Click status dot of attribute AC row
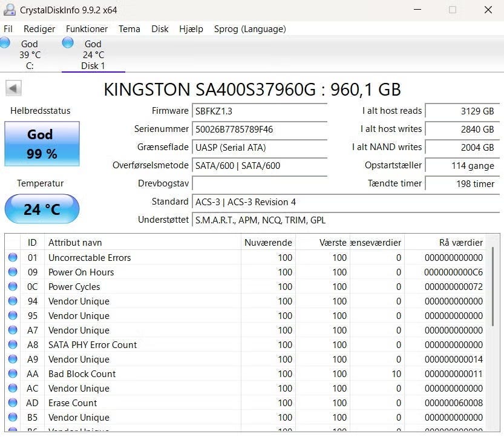The height and width of the screenshot is (437, 504). (x=13, y=388)
